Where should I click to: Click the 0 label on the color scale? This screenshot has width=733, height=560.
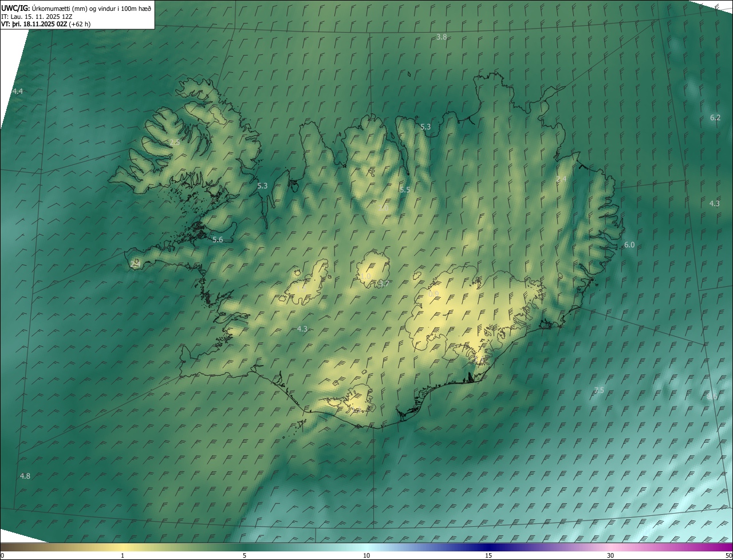pyautogui.click(x=2, y=555)
